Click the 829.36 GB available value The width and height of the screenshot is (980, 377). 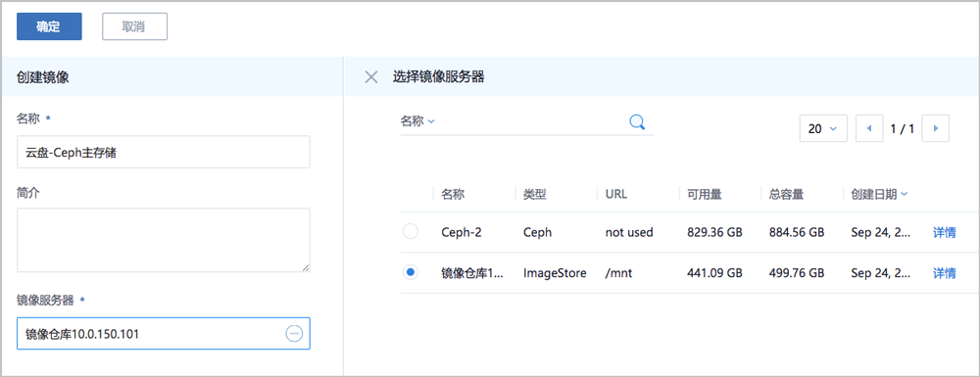coord(714,233)
